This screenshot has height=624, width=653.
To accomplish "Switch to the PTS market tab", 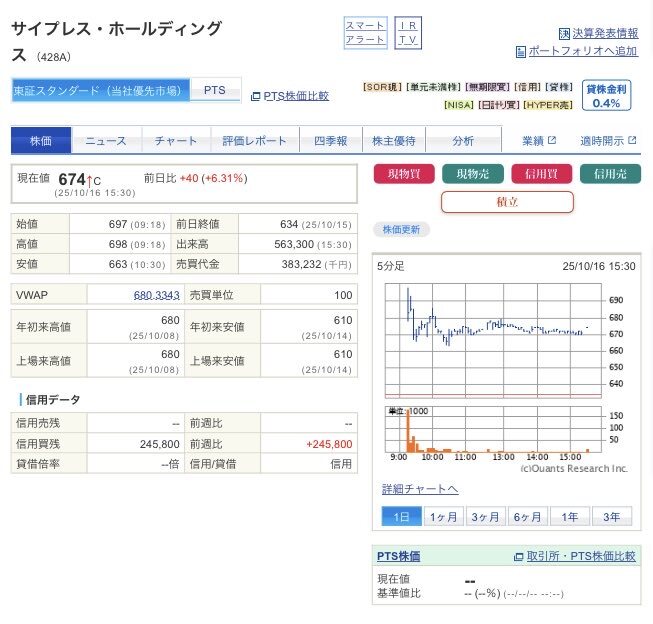I will [x=215, y=90].
